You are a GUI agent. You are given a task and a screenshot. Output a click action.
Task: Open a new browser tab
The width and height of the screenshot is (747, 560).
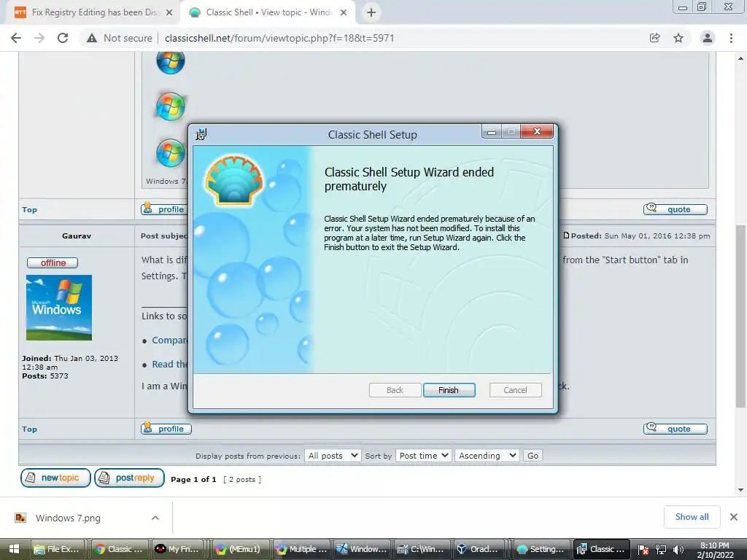coord(371,12)
